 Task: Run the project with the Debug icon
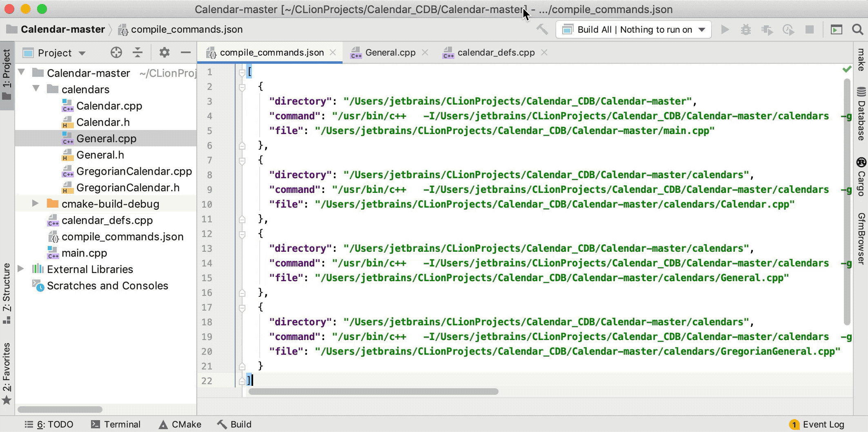coord(746,29)
